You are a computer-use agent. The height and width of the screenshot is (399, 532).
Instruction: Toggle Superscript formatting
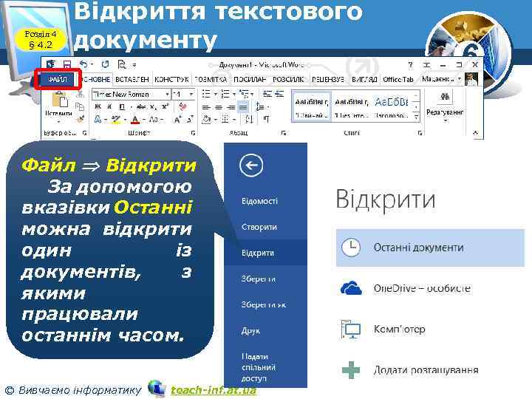(x=166, y=107)
